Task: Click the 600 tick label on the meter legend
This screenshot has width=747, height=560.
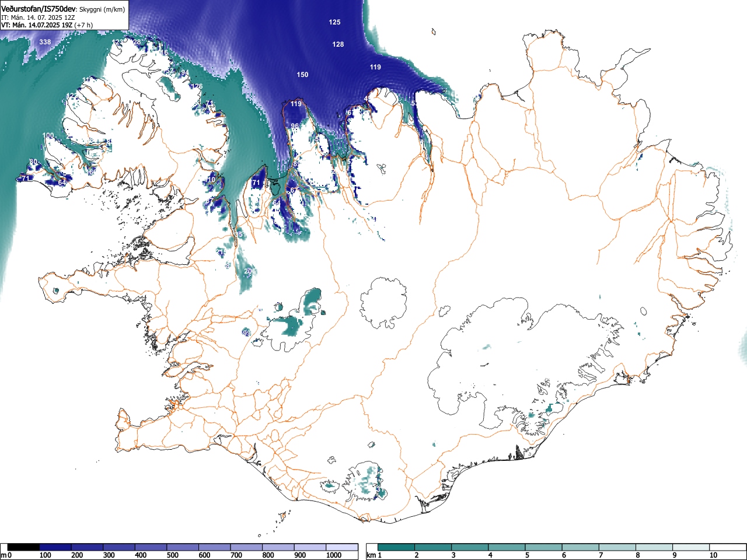Action: pos(204,555)
